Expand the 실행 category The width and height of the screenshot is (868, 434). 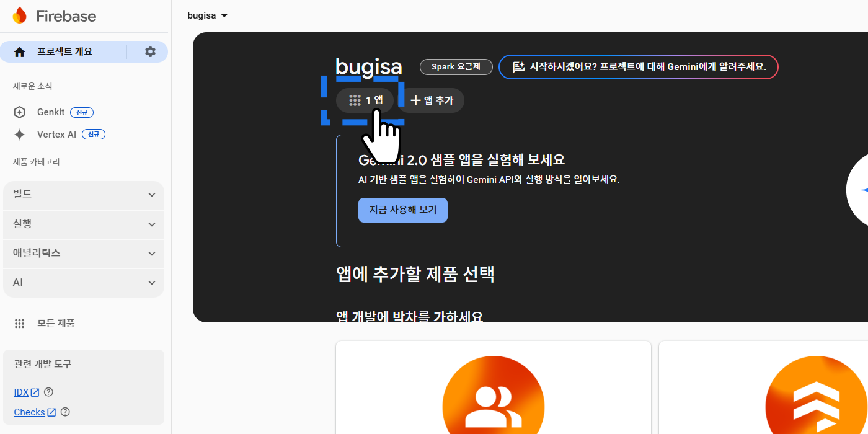pos(84,224)
